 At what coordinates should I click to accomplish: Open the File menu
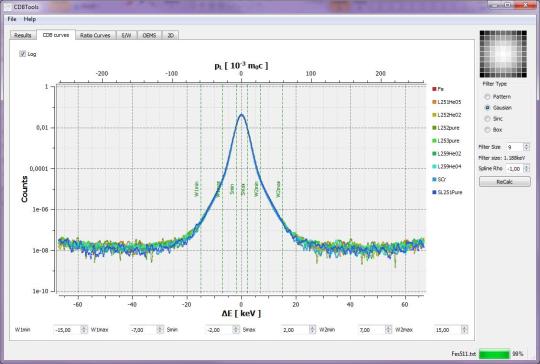(x=12, y=19)
